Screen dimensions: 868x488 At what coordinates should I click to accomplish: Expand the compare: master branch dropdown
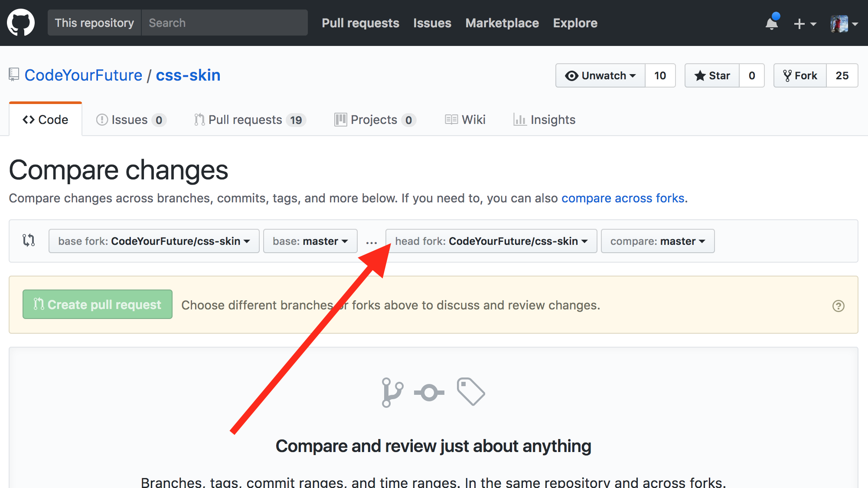[x=658, y=241]
